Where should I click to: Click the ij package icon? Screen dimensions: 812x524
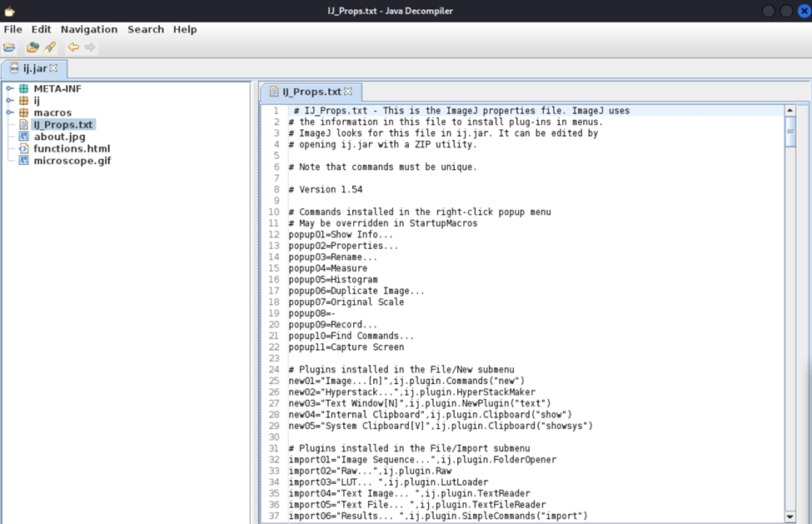point(24,101)
